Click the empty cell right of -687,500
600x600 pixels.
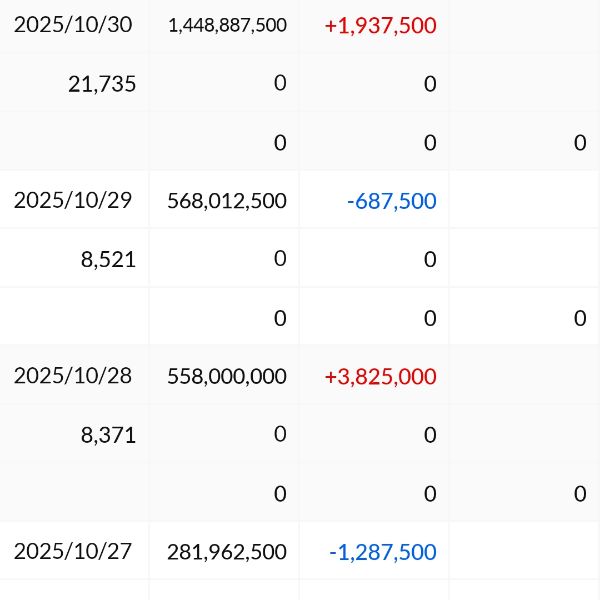click(524, 201)
